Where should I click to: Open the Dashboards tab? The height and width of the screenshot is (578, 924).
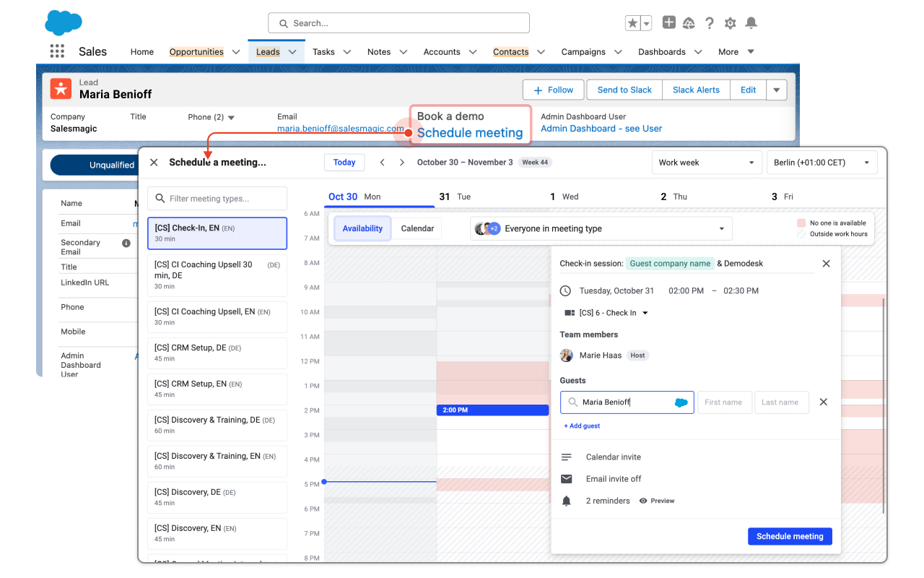point(662,52)
